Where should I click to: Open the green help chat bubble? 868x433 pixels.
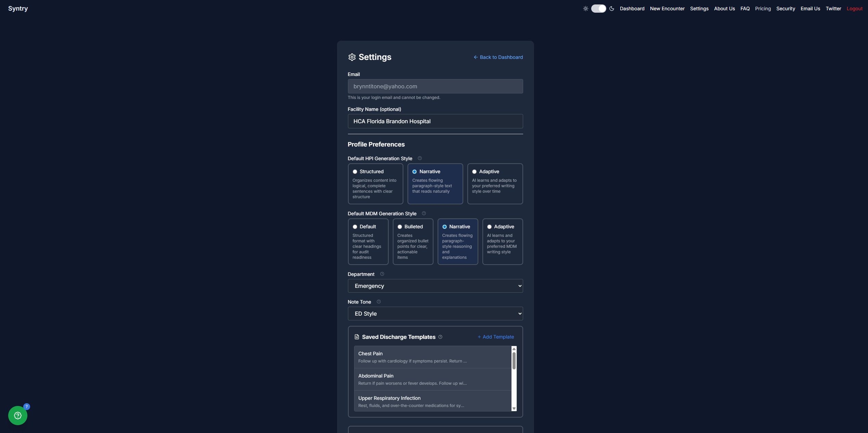[18, 415]
